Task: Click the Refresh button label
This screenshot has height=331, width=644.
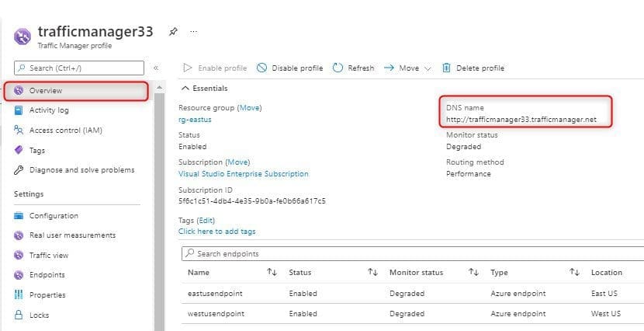Action: point(361,68)
